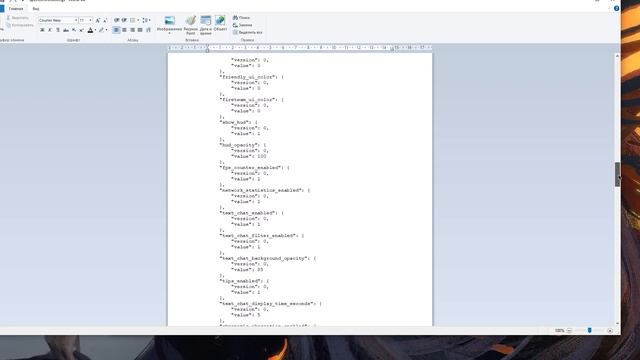Open Replace (Замена)

[242, 25]
